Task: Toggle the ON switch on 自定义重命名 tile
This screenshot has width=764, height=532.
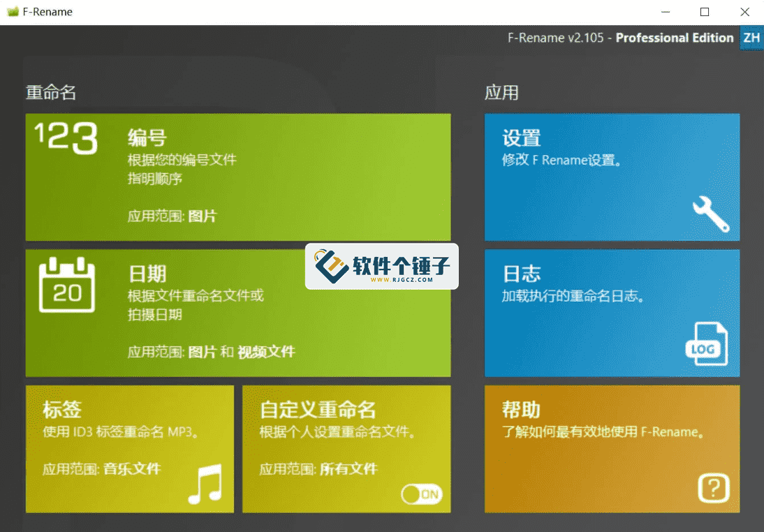Action: [422, 494]
